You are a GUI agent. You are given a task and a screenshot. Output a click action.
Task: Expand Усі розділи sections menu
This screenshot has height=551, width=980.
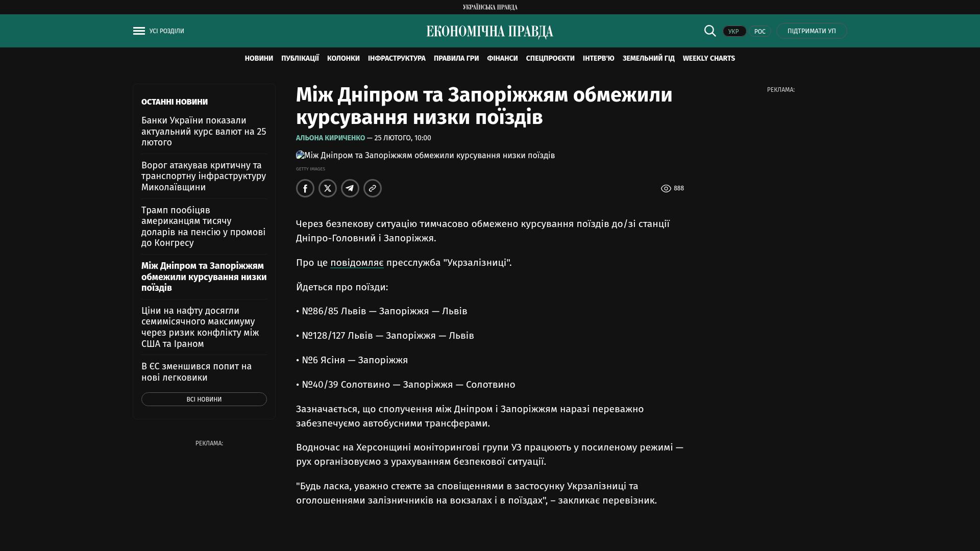[167, 31]
